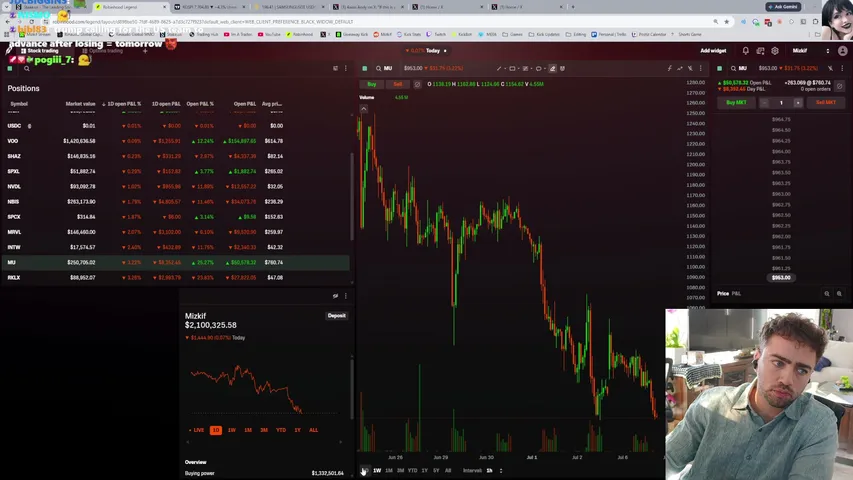Click red Sell button on chart
Viewport: 853px width, 480px height.
(x=398, y=84)
